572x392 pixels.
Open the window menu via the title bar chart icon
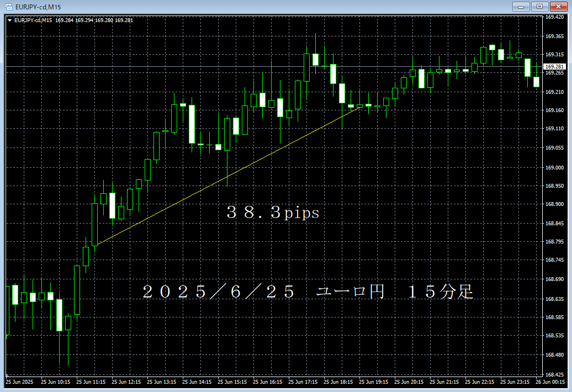point(8,7)
